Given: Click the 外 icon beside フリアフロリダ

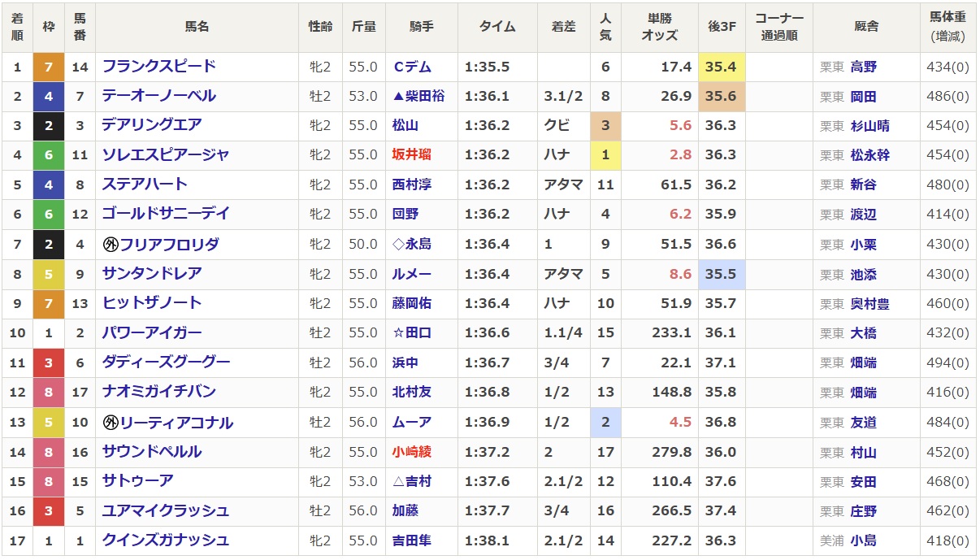Looking at the screenshot, I should 111,245.
